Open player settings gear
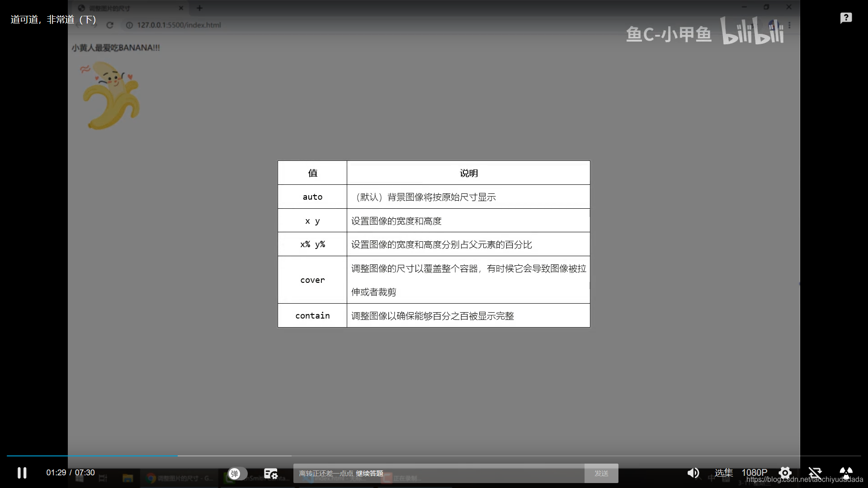Screen dimensions: 868x488 click(x=785, y=473)
